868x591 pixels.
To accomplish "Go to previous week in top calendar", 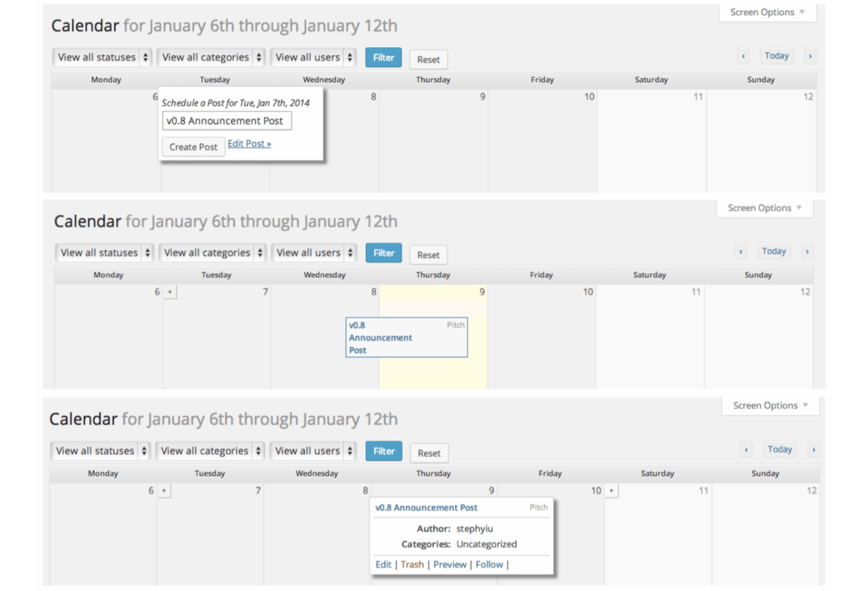I will (743, 56).
